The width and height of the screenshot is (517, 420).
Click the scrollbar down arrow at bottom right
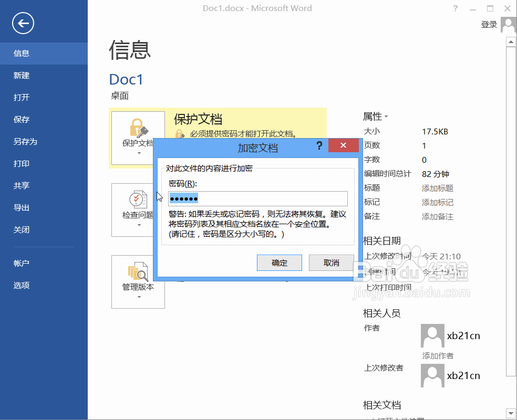(x=511, y=413)
